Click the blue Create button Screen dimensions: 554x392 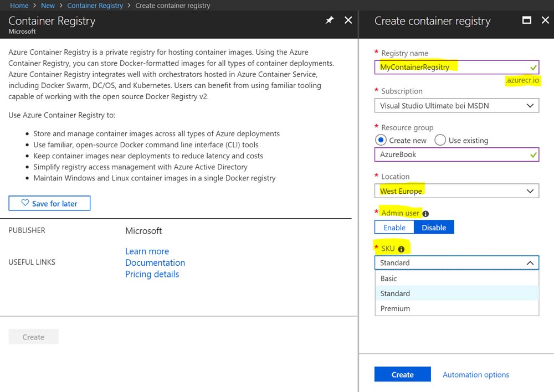402,375
